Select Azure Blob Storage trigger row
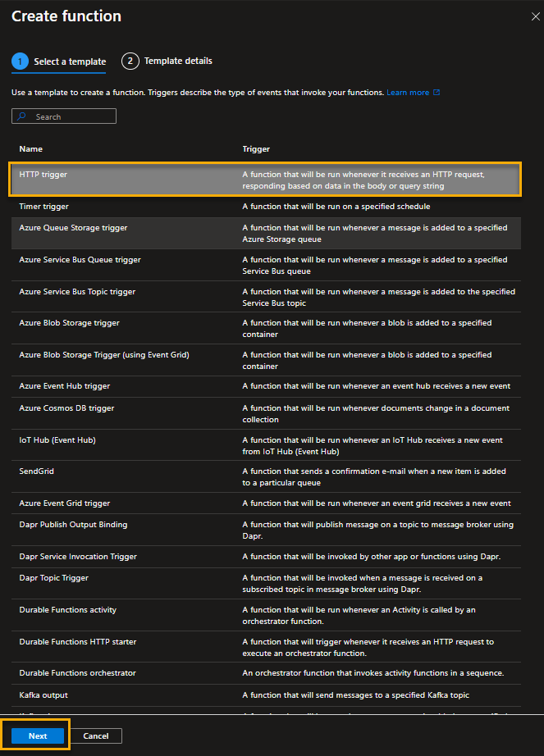This screenshot has width=544, height=756. [x=266, y=328]
